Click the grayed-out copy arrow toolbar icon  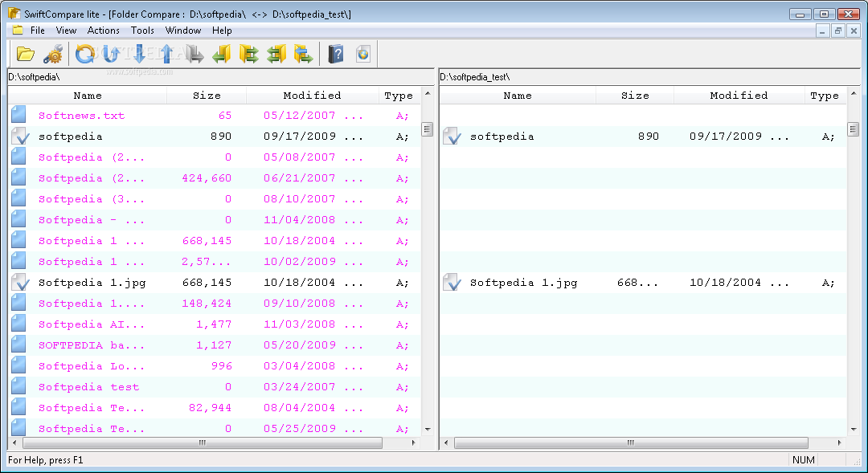[194, 55]
